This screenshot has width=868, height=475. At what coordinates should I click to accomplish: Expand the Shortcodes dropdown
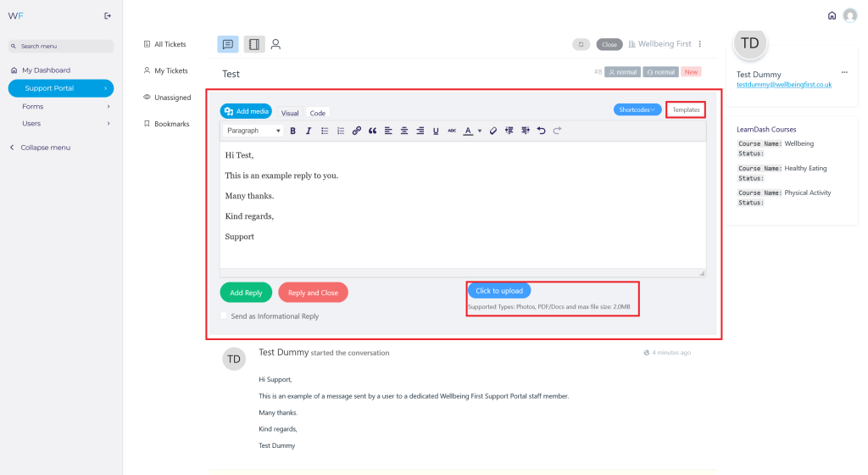pos(637,109)
